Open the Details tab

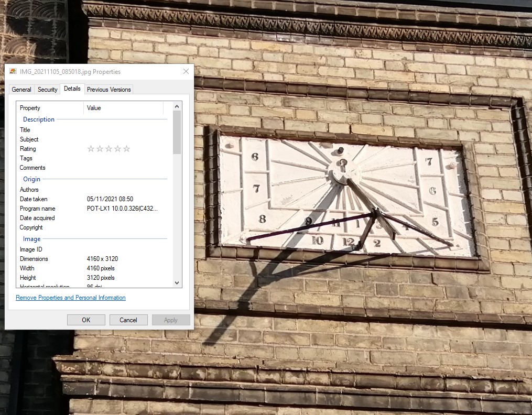coord(72,89)
